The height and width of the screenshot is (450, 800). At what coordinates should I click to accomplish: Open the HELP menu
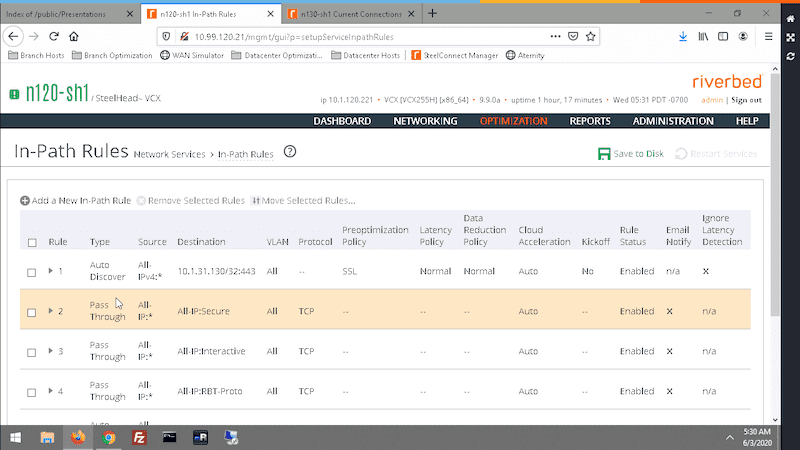(747, 121)
